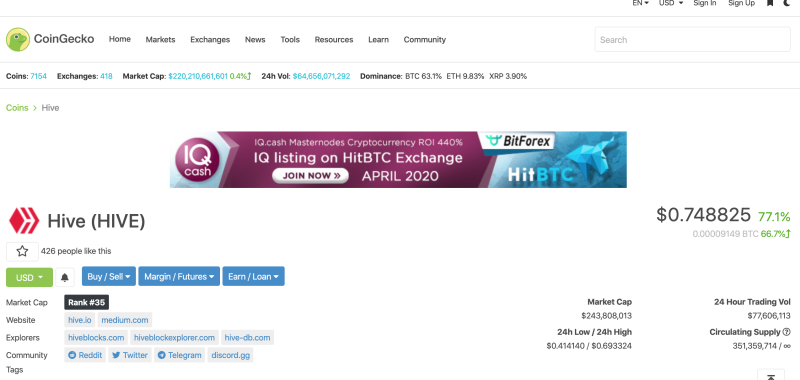
Task: Open the Resources menu
Action: coord(334,39)
